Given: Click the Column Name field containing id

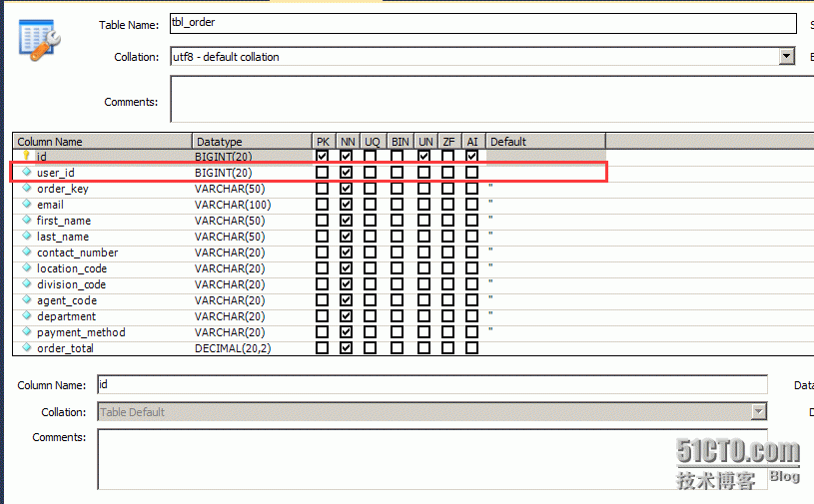Looking at the screenshot, I should click(431, 385).
